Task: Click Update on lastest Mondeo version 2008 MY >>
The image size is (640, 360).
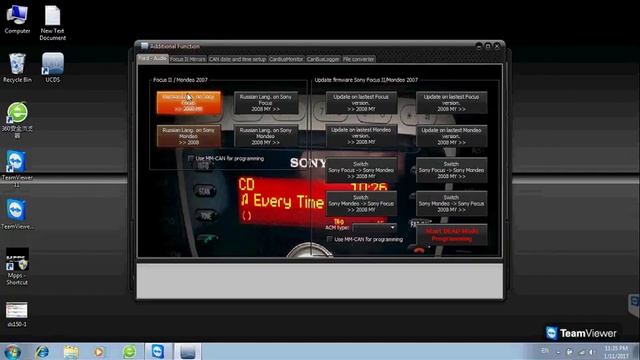Action: coord(451,136)
